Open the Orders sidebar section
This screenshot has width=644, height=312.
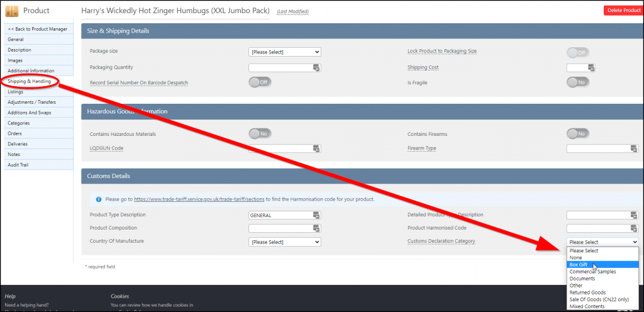(x=38, y=133)
